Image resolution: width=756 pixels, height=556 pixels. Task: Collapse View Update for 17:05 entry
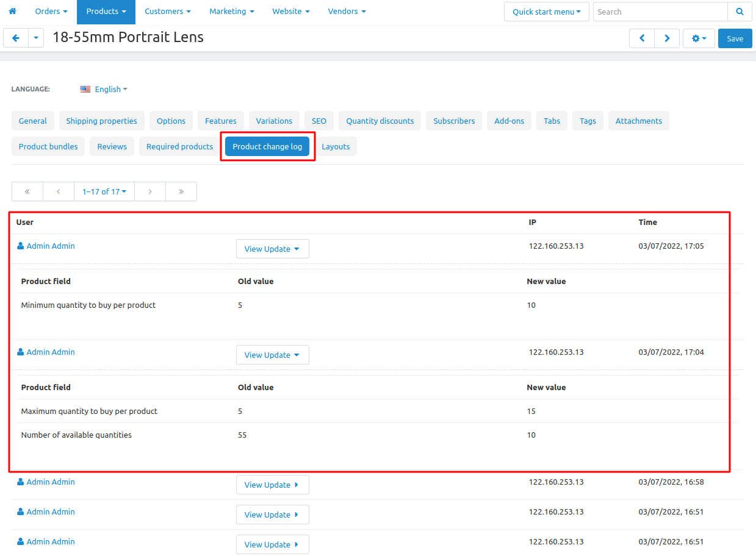coord(273,249)
